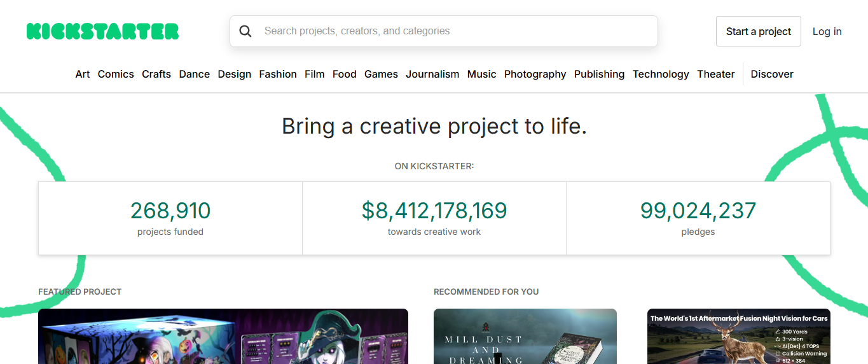Screen dimensions: 868x364
Task: Click the search magnifier icon
Action: point(245,31)
